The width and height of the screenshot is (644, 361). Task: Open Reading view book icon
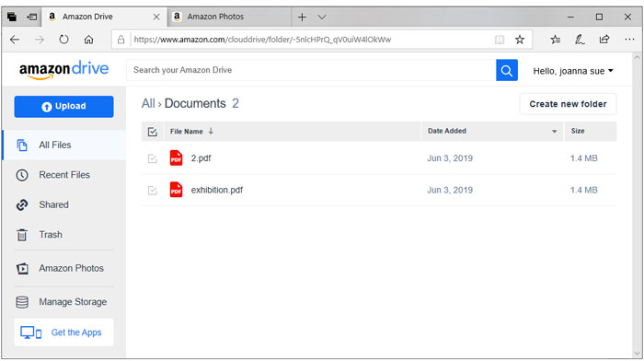point(500,40)
